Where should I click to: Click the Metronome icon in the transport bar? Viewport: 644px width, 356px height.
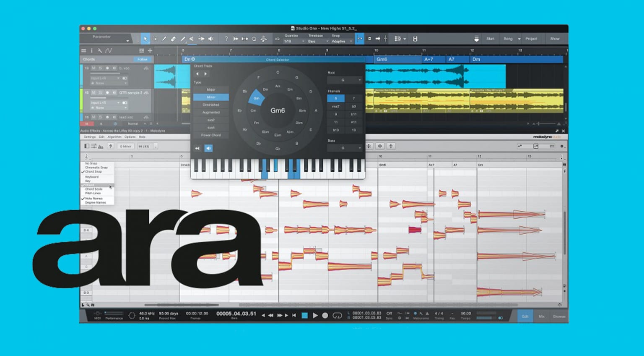click(x=415, y=314)
